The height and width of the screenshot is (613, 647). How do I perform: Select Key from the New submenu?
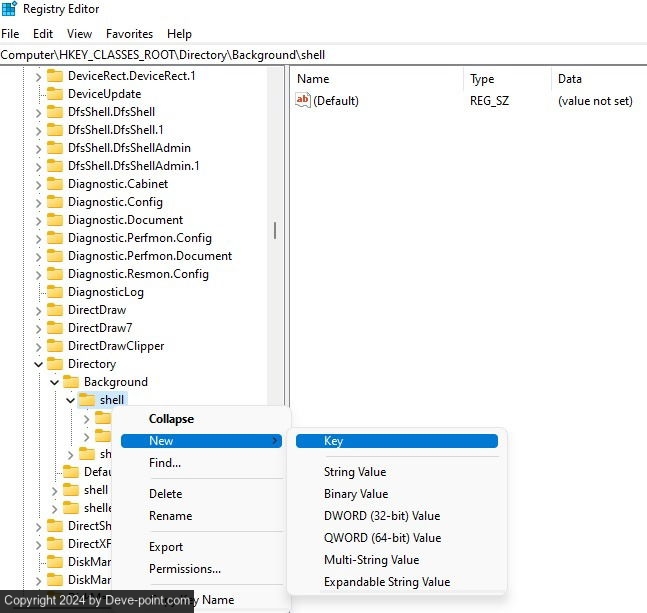point(334,441)
